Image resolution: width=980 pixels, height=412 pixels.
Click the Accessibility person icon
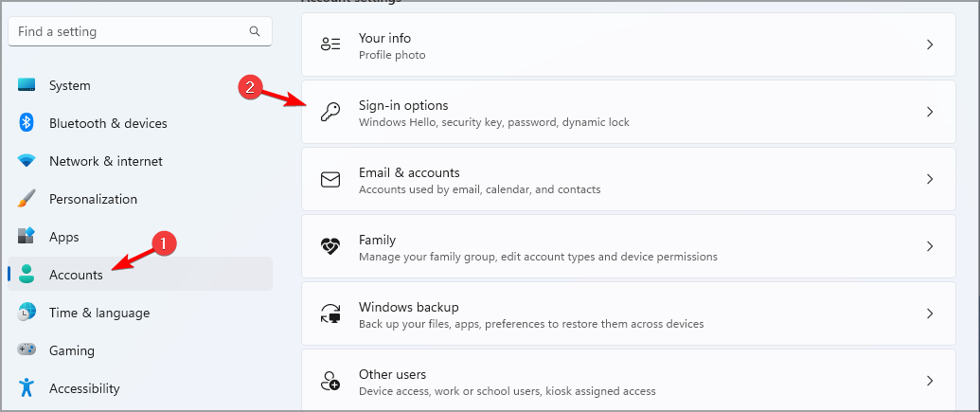click(x=27, y=388)
